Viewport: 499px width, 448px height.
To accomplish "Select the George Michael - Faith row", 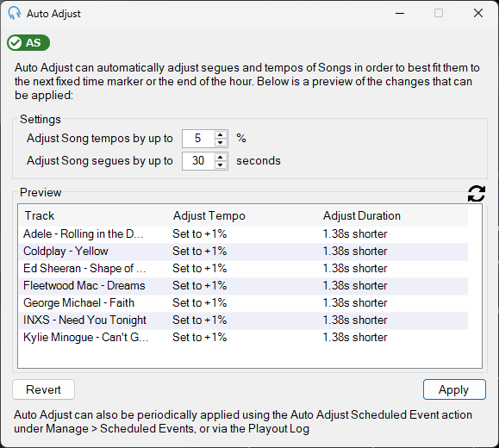I will coord(243,303).
